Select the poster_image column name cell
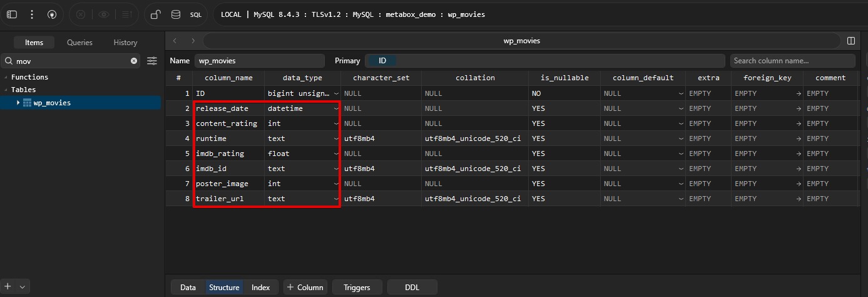868x297 pixels. pos(228,184)
